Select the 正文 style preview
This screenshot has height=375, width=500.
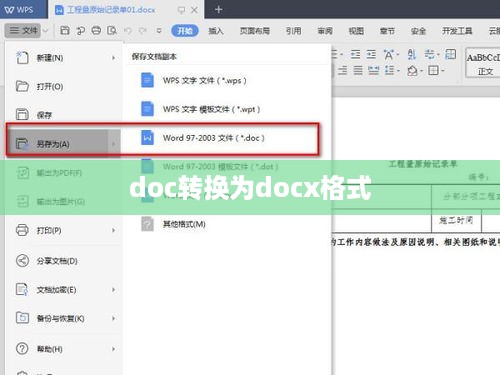pos(483,63)
